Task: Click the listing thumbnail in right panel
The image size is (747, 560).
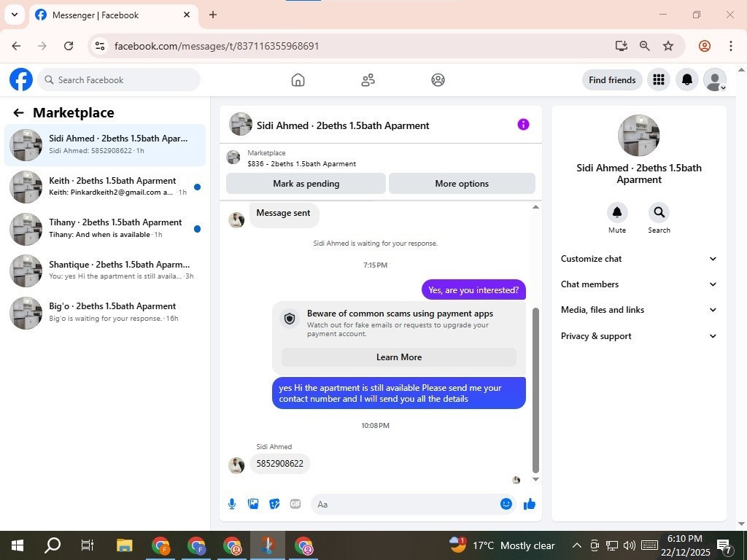Action: [638, 135]
